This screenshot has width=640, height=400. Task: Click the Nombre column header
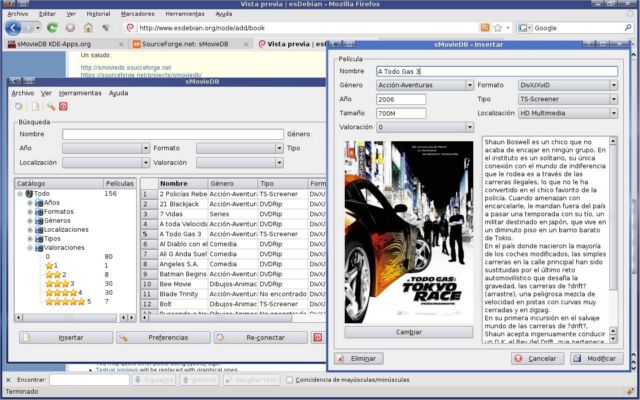pos(183,184)
